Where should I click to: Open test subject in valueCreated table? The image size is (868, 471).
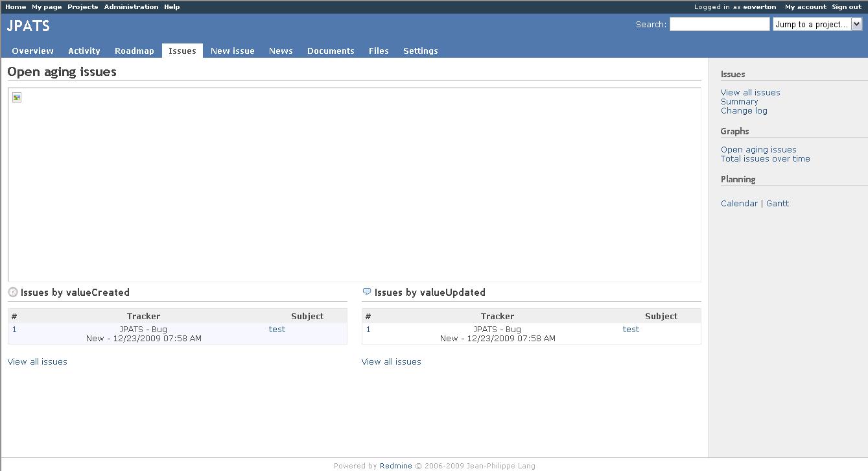pos(277,329)
